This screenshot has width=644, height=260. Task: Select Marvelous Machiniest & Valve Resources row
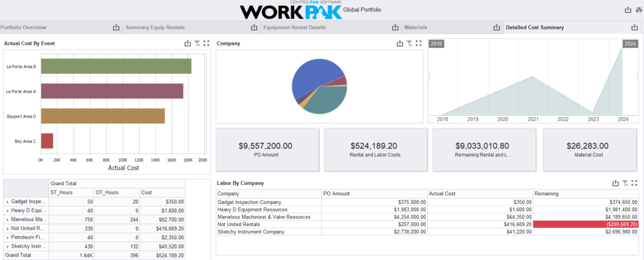[x=428, y=217]
